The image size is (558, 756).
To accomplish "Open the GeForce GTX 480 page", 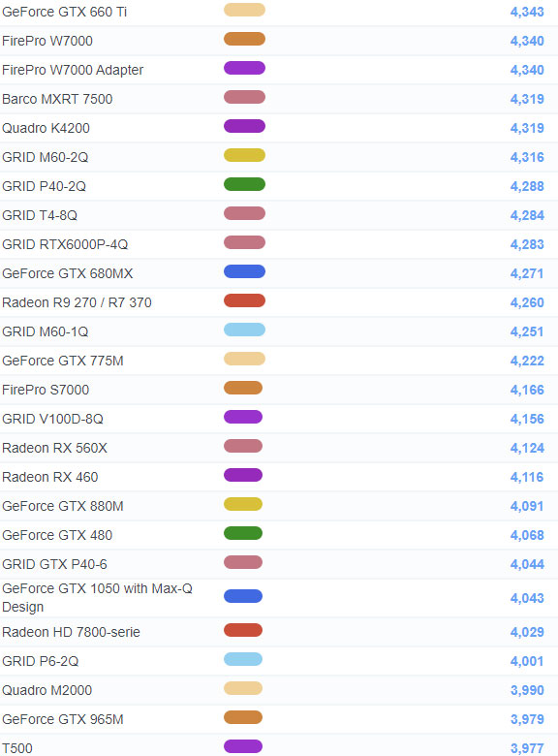I will [57, 535].
